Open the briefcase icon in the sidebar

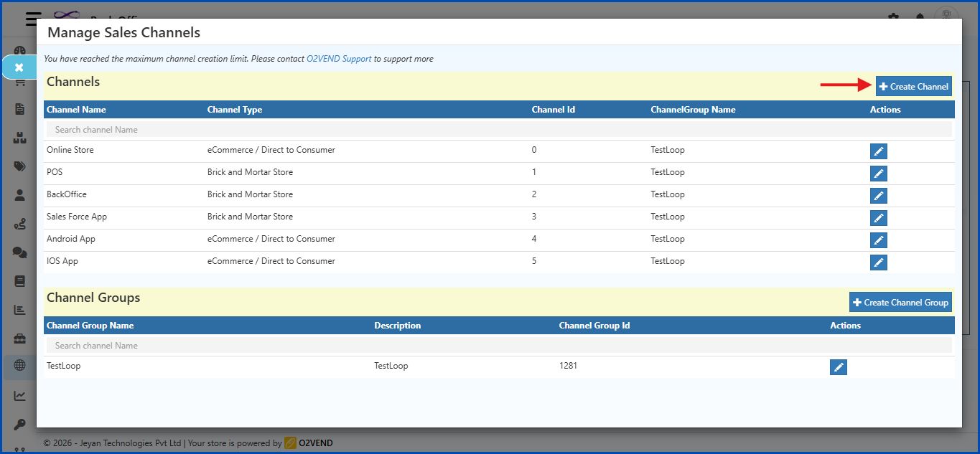coord(19,338)
